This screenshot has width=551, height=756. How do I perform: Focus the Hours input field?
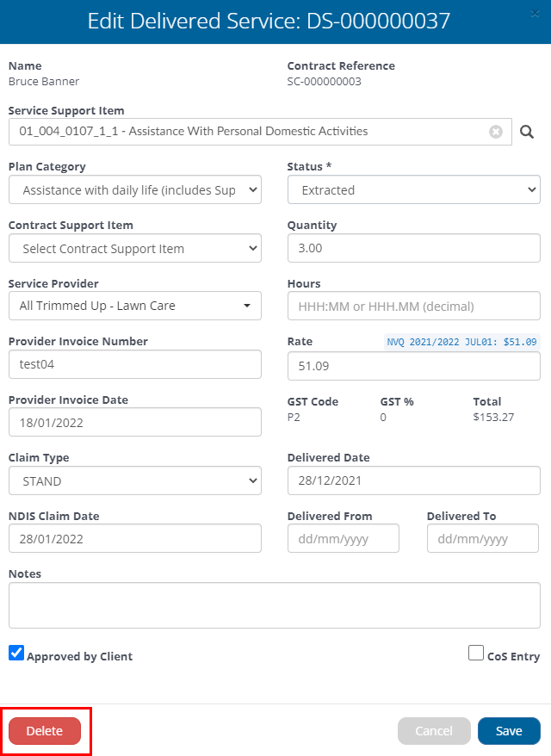tap(413, 306)
